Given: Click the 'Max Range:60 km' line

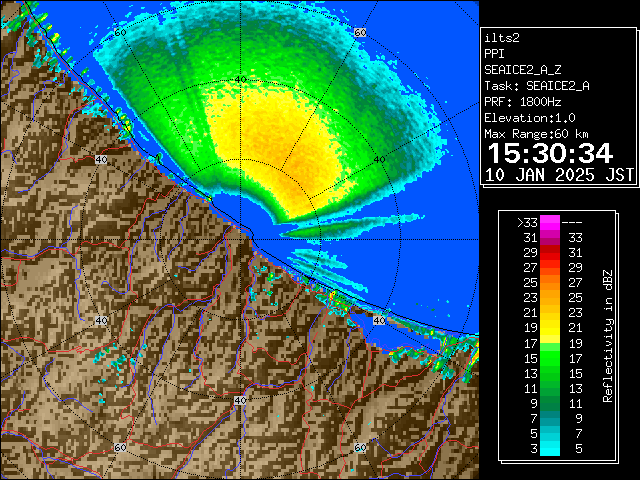Looking at the screenshot, I should [x=536, y=134].
